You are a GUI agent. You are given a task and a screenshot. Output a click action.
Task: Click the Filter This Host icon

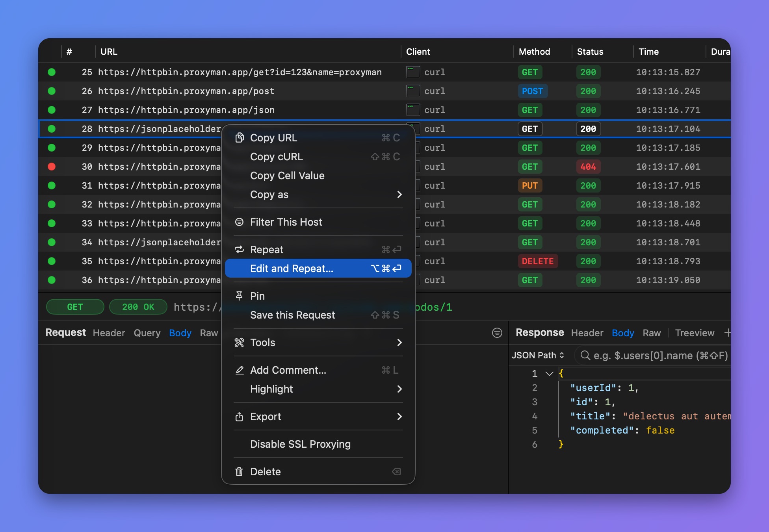(x=239, y=222)
